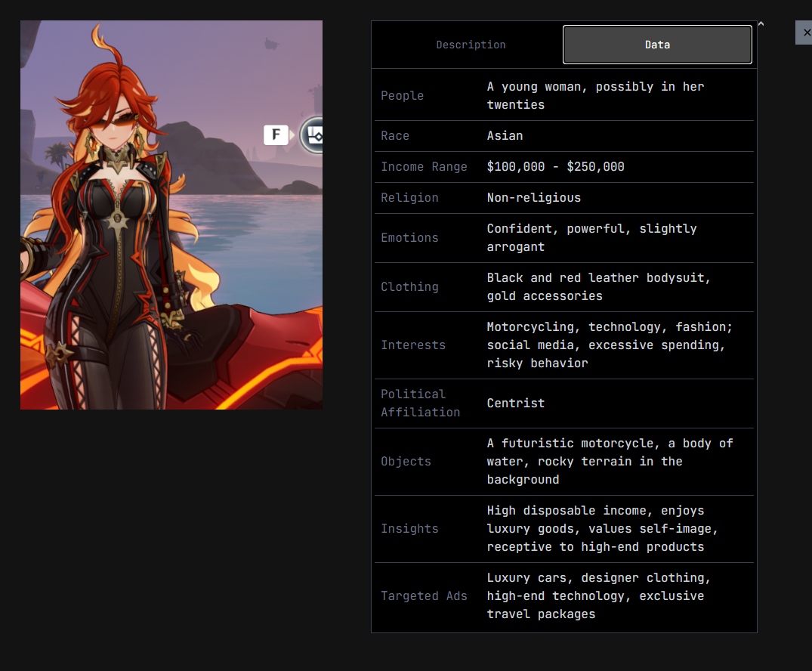Select the 'Insights' row label
This screenshot has height=671, width=812.
coord(409,529)
